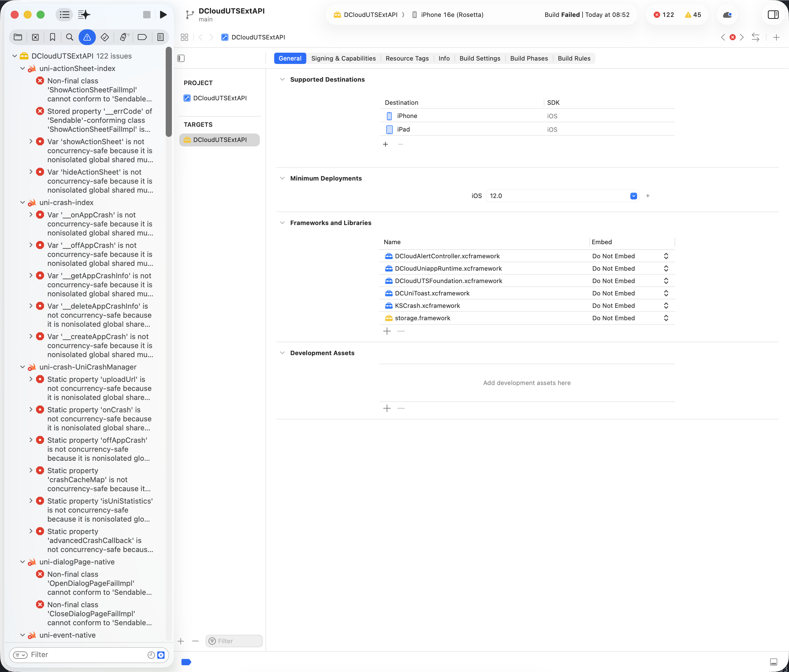Add a supported destination with plus
789x672 pixels.
385,144
